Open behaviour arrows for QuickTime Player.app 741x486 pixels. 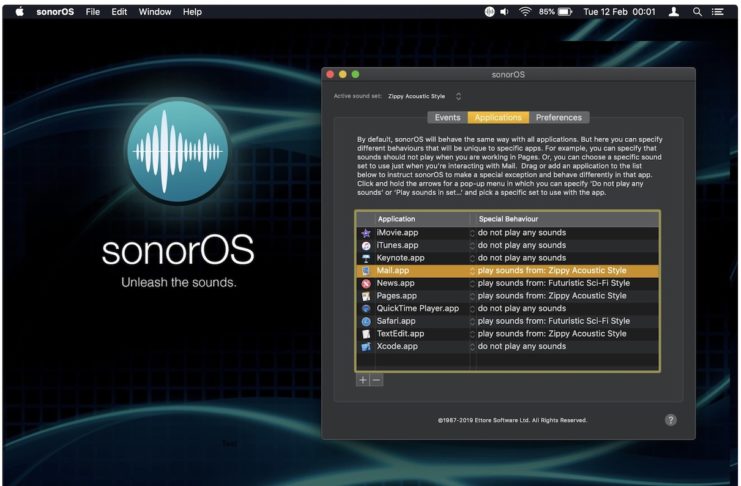[x=472, y=309]
